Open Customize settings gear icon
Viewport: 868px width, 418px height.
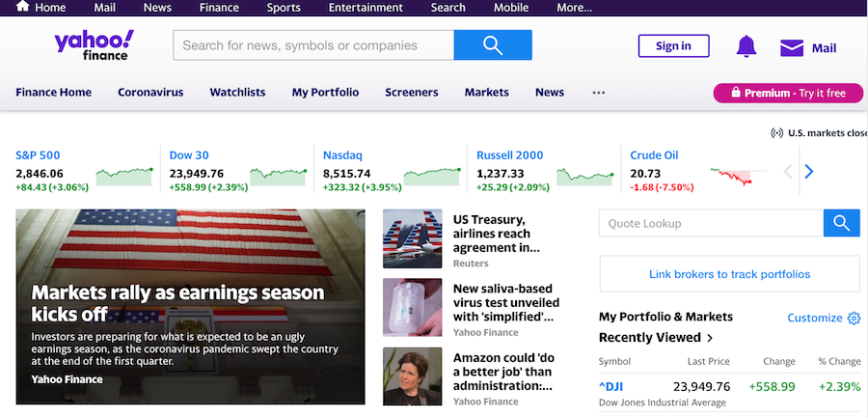click(x=854, y=318)
